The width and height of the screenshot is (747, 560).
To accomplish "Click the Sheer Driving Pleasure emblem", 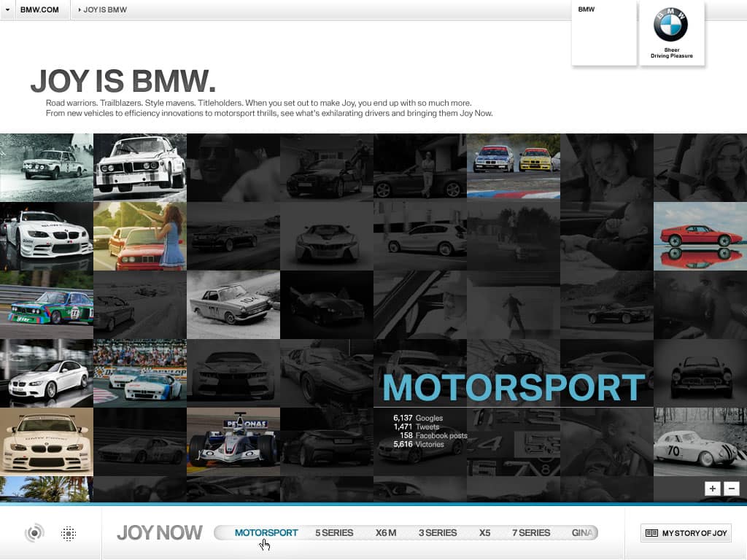I will click(671, 51).
